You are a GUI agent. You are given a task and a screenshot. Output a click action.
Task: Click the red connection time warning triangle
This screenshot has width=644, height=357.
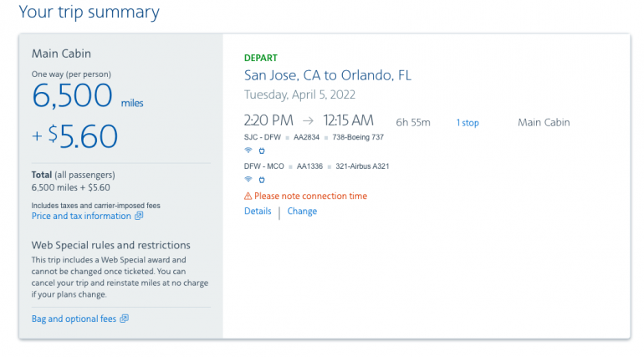[248, 196]
